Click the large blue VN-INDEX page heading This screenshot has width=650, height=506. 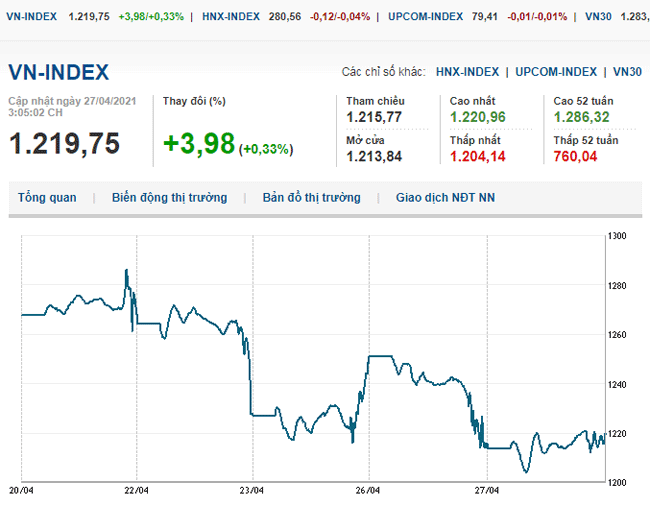tap(59, 72)
